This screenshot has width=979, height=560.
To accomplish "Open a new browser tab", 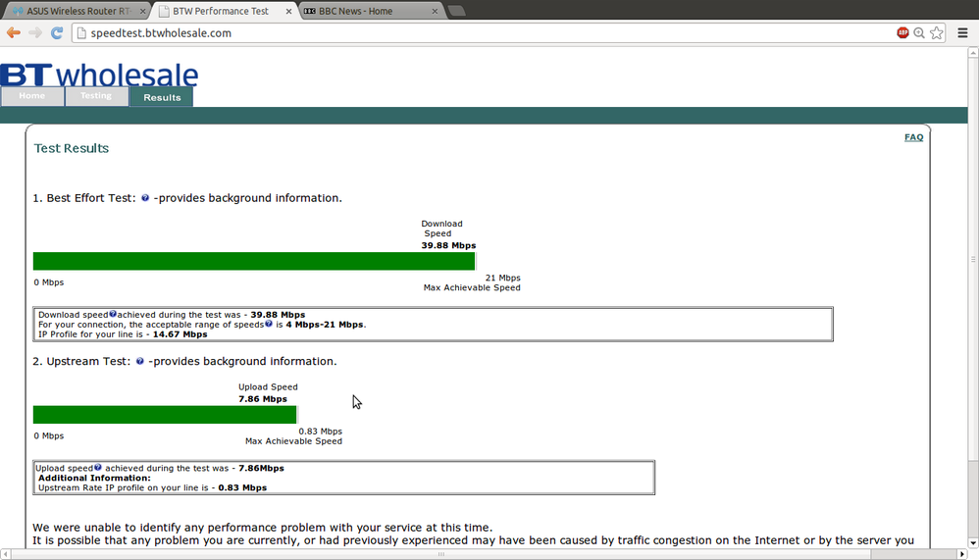I will tap(457, 11).
